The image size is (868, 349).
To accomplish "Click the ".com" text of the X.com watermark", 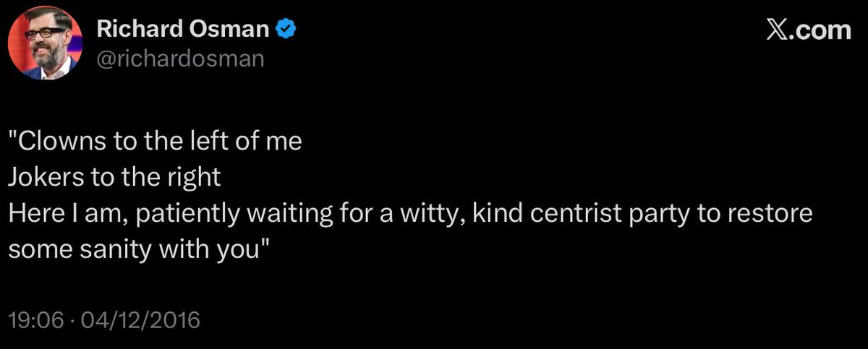I will tap(821, 30).
